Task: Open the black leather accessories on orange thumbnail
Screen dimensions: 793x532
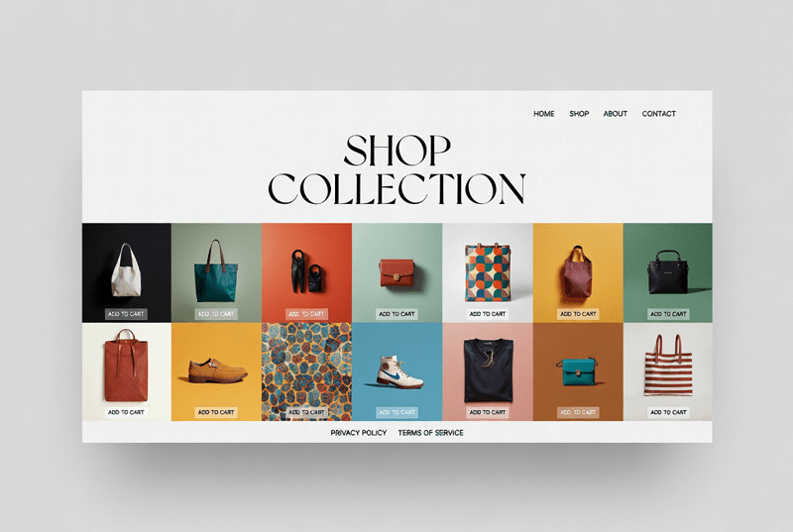Action: (x=307, y=272)
